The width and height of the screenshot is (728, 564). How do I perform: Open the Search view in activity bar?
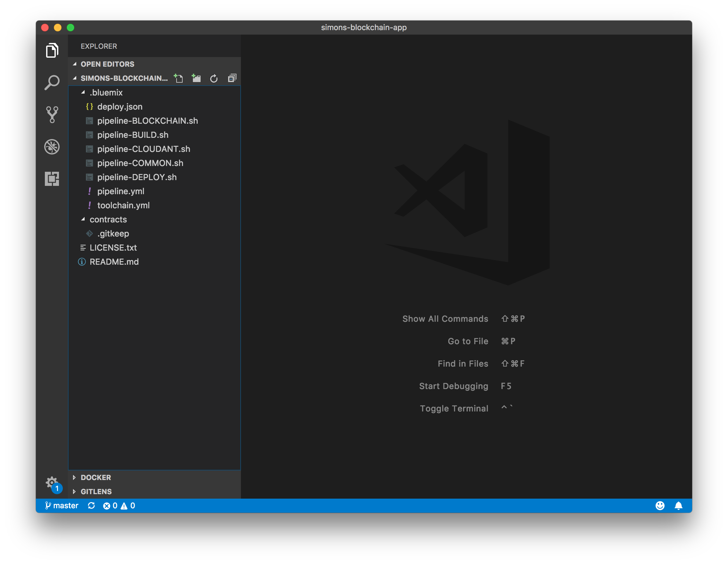point(52,82)
